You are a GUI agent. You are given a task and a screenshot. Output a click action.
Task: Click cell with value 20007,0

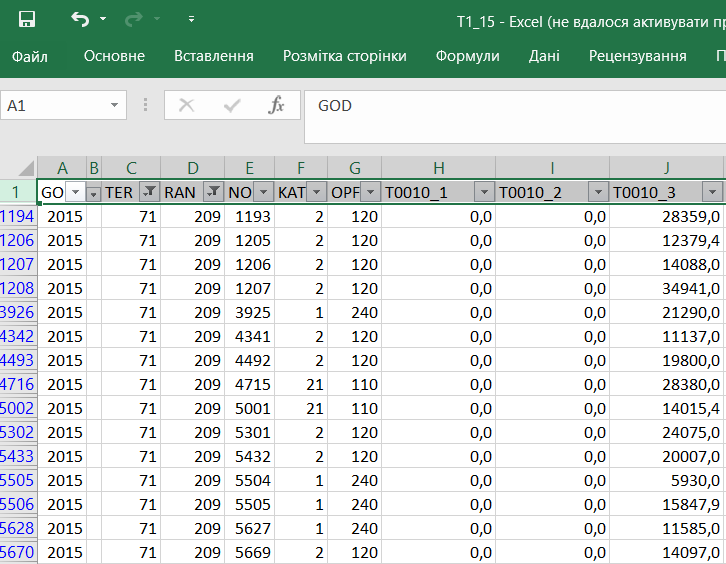(x=666, y=456)
